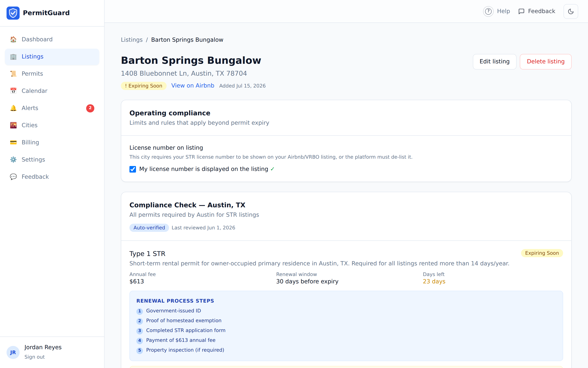Click 'License number on listing' label

[166, 148]
